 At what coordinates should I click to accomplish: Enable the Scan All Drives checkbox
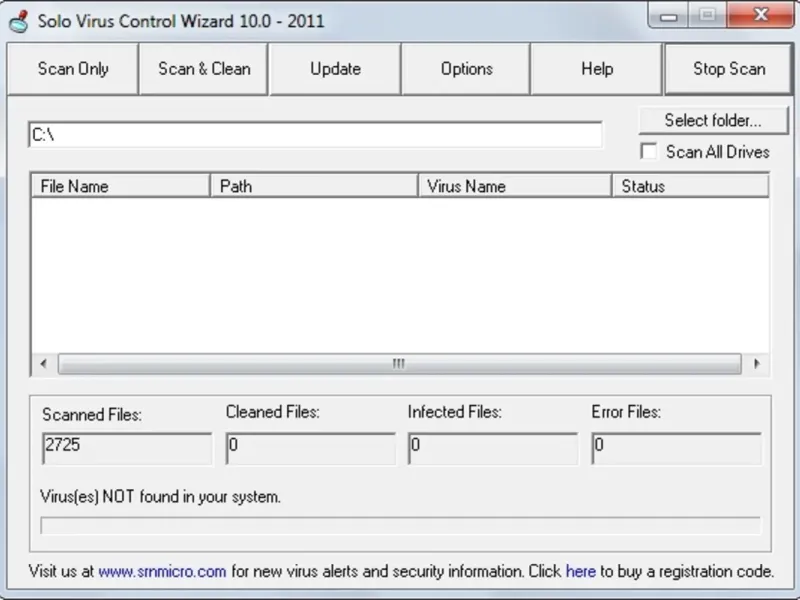648,152
